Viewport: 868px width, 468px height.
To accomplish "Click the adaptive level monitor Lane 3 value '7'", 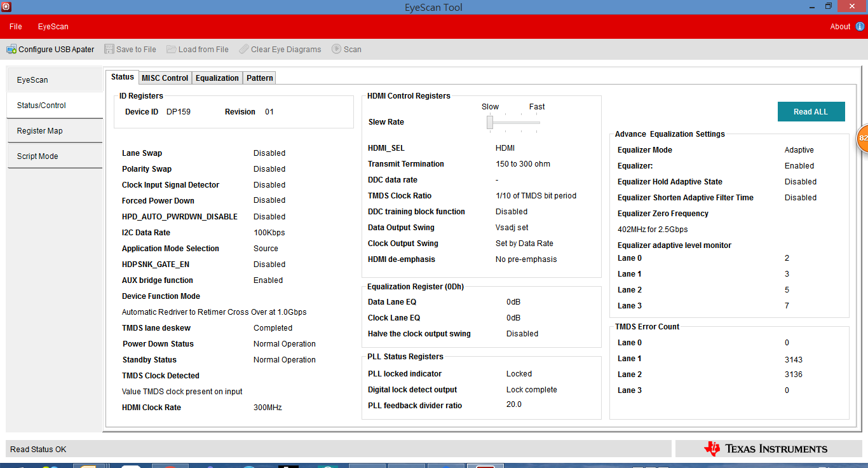I will coord(787,306).
